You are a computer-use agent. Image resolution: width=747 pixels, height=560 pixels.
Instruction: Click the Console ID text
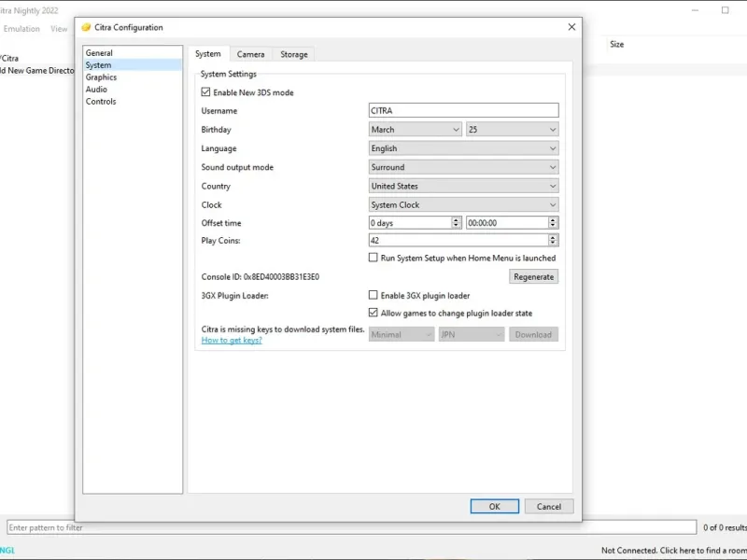click(x=261, y=276)
